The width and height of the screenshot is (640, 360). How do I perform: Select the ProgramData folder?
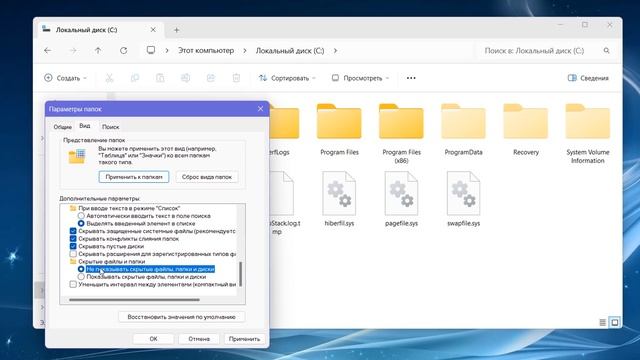pyautogui.click(x=463, y=130)
